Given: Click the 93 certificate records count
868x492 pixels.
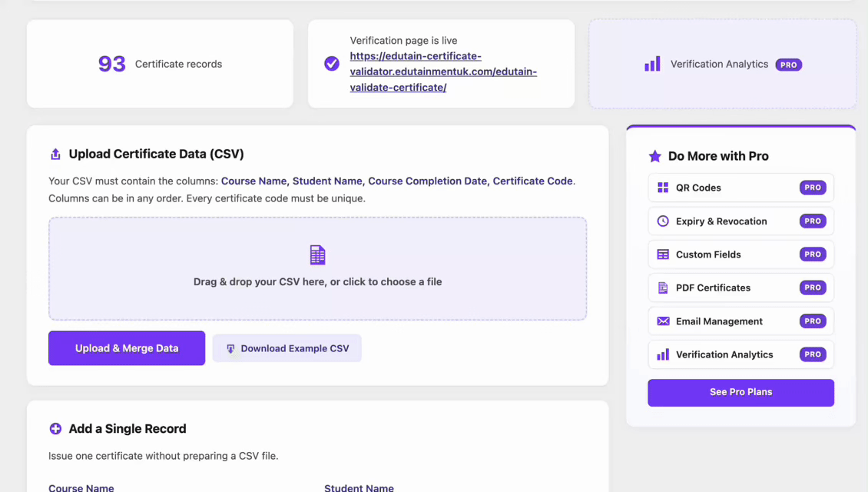Looking at the screenshot, I should pyautogui.click(x=112, y=64).
